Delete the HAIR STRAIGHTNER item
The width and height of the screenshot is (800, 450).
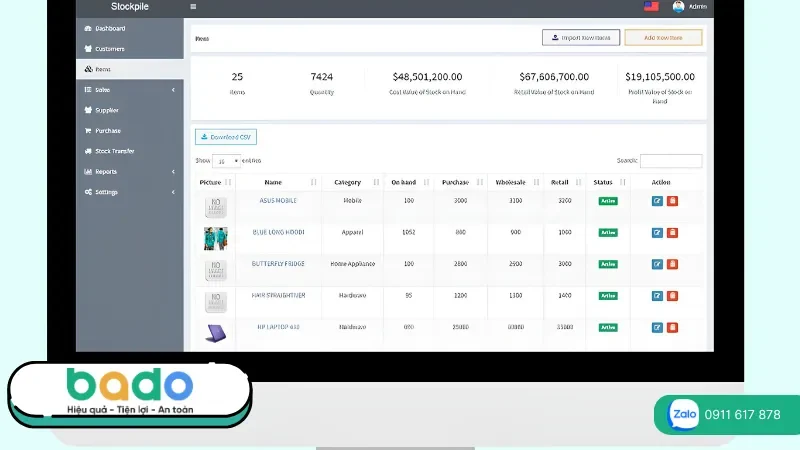pyautogui.click(x=672, y=296)
